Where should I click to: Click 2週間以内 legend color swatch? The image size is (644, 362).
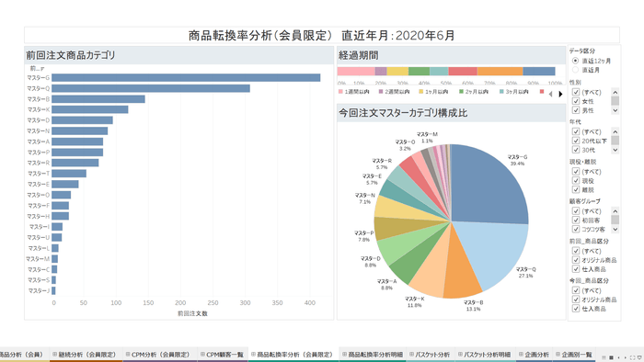[x=381, y=92]
